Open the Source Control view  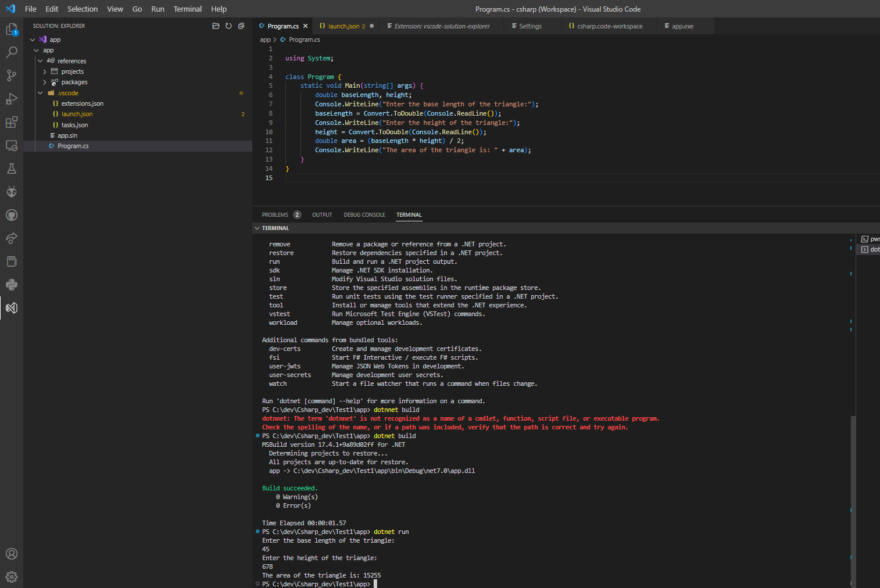point(12,76)
